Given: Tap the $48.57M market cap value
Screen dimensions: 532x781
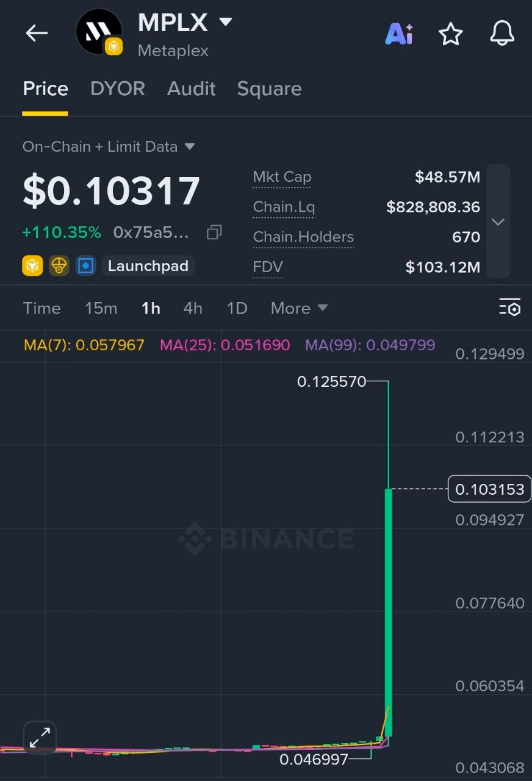Looking at the screenshot, I should pos(448,177).
